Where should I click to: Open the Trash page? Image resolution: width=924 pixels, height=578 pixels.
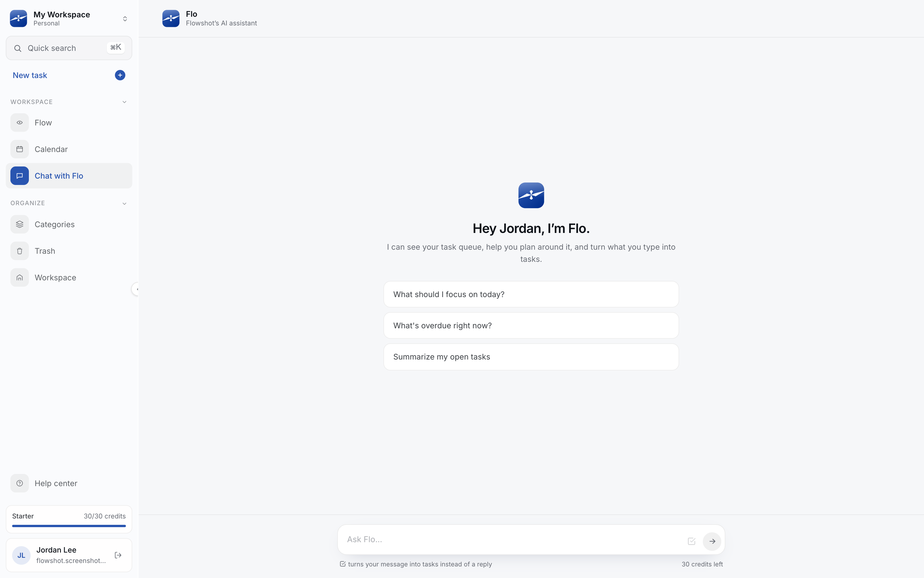(x=69, y=251)
